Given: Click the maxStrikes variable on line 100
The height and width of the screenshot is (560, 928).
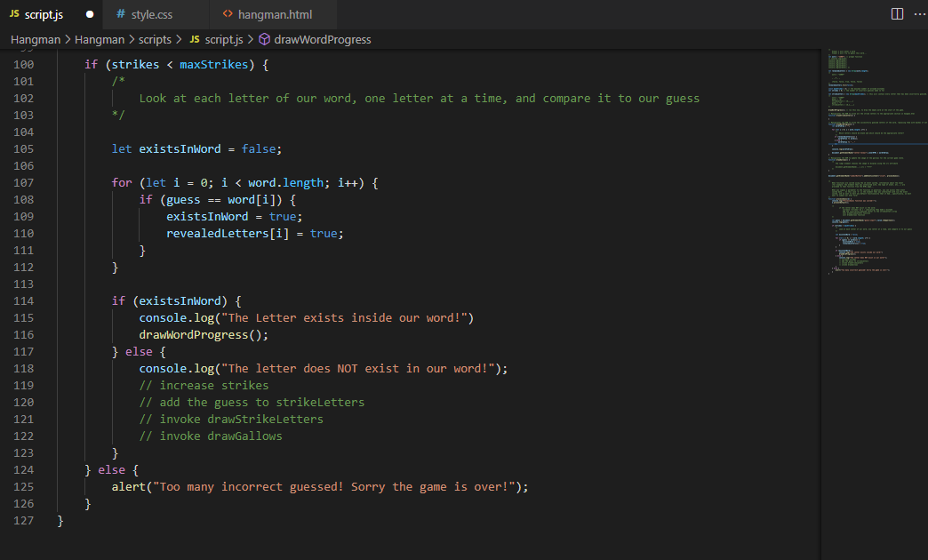Looking at the screenshot, I should (x=213, y=64).
